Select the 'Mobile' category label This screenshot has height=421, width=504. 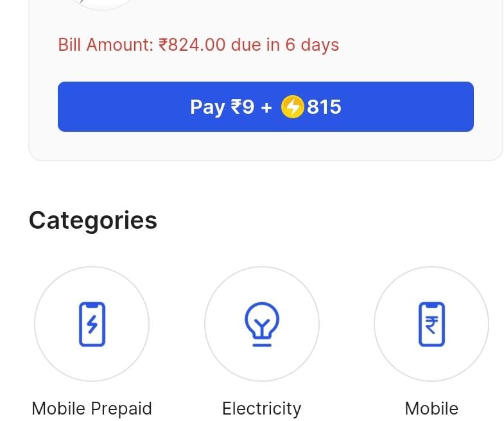431,409
